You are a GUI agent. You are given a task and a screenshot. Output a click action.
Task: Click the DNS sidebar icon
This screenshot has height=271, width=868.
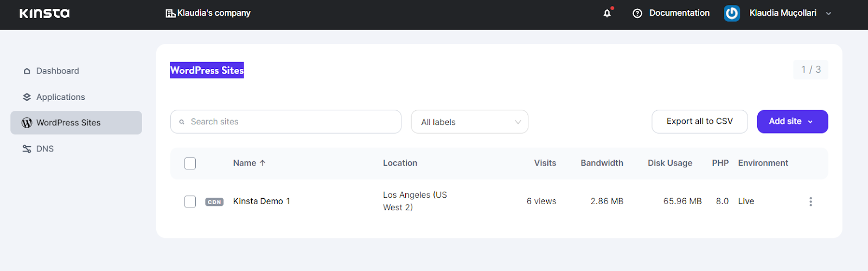click(x=27, y=149)
